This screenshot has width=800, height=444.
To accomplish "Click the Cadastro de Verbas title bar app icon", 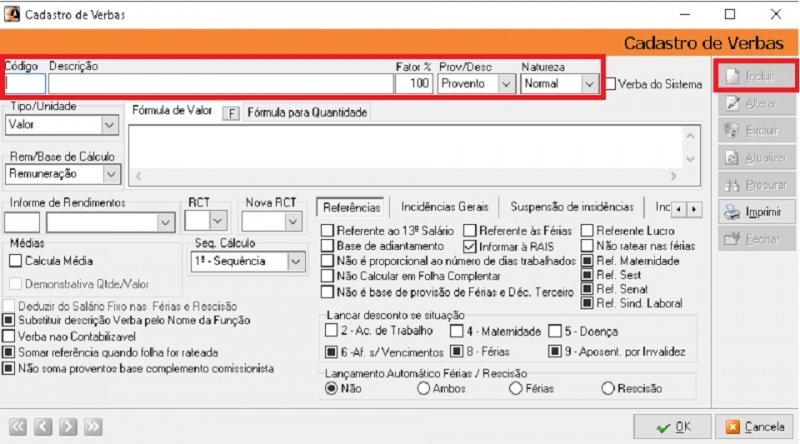I will point(12,14).
